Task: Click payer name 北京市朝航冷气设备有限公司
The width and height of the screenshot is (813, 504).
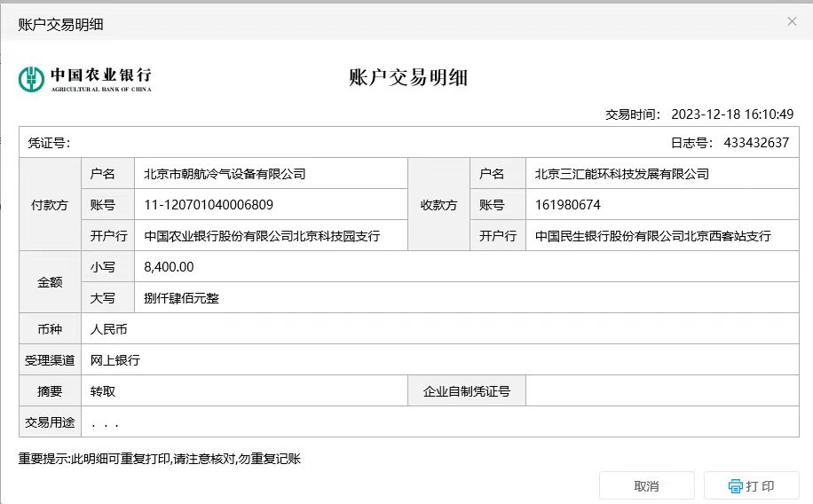Action: (x=225, y=174)
